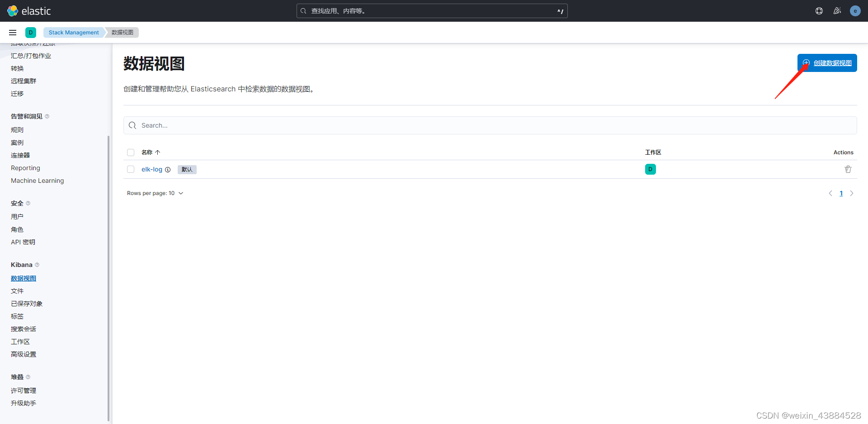Open 转换 in sidebar
868x424 pixels.
[17, 68]
